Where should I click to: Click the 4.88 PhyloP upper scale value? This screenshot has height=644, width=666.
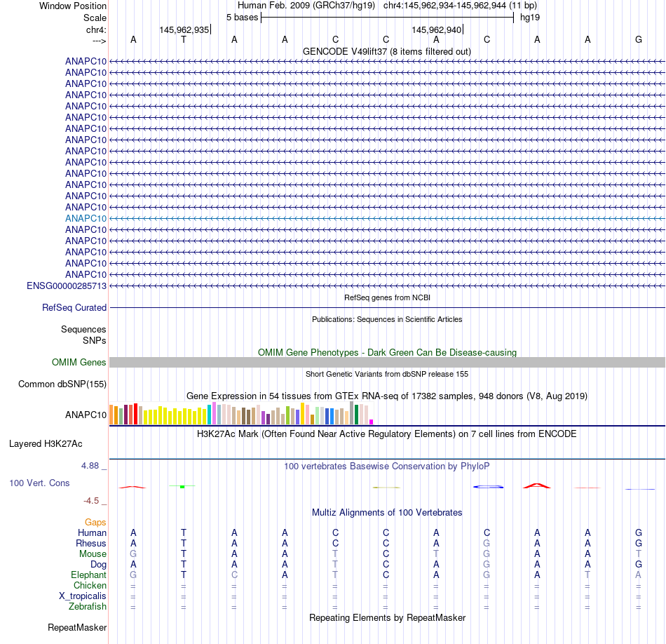[90, 466]
